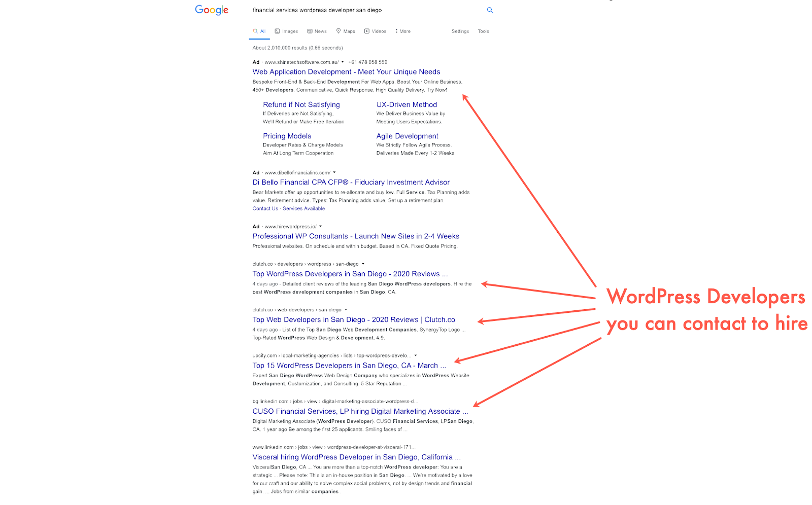Screen dimensions: 812x505
Task: Open the search Tools menu
Action: pos(483,31)
